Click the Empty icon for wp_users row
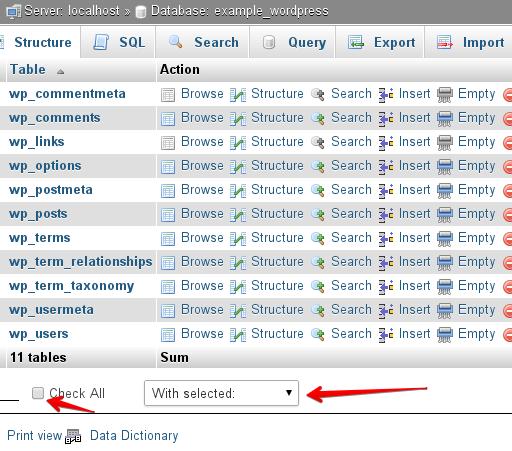Viewport: 512px width, 451px height. coord(445,334)
